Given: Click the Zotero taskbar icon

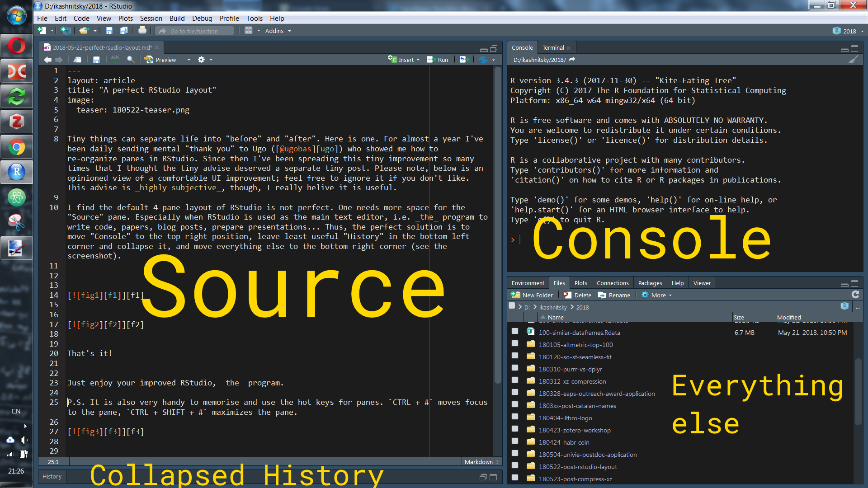Looking at the screenshot, I should (17, 122).
